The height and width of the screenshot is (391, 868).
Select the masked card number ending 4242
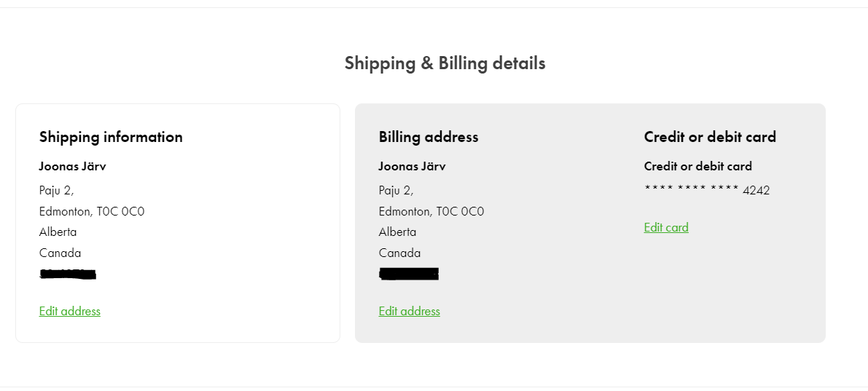(x=707, y=190)
